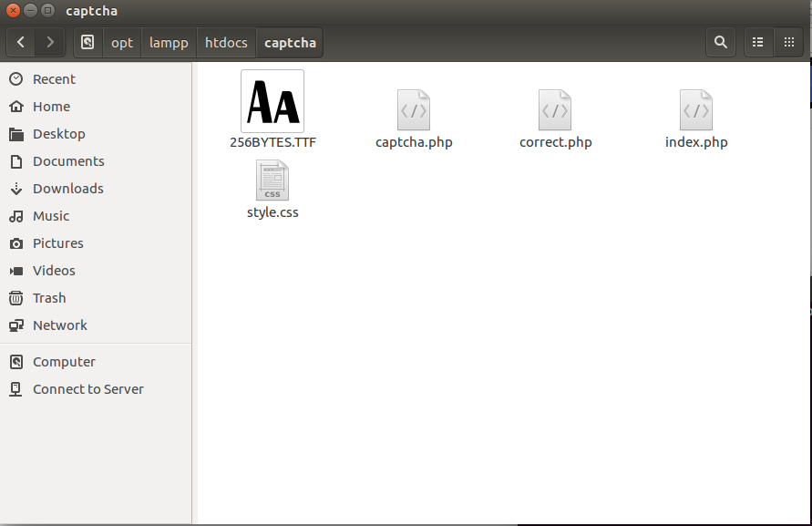
Task: Open Videos label in sidebar
Action: click(54, 271)
